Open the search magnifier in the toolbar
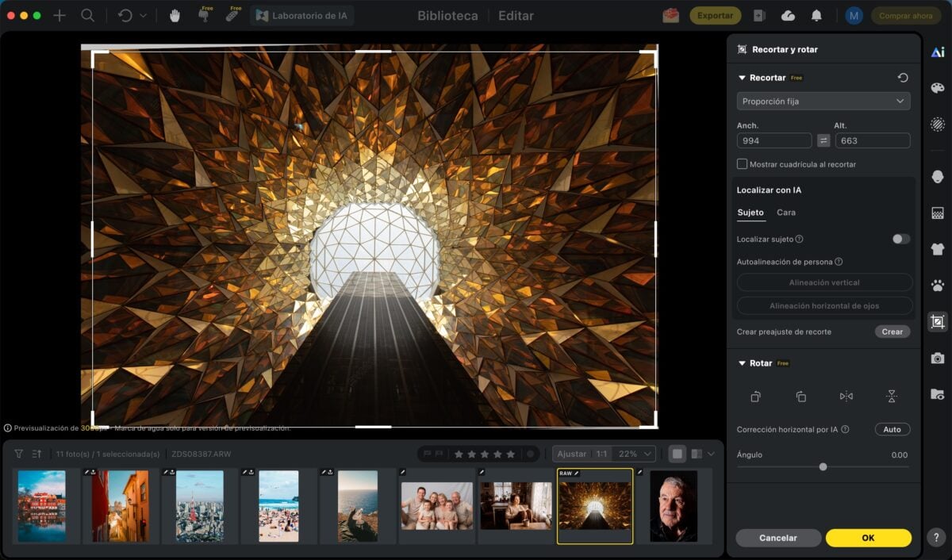Viewport: 952px width, 560px height. click(x=88, y=15)
